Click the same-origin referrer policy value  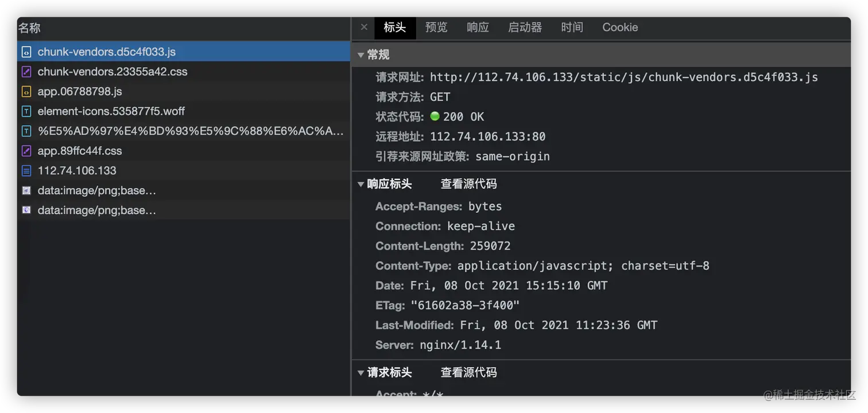pos(513,157)
